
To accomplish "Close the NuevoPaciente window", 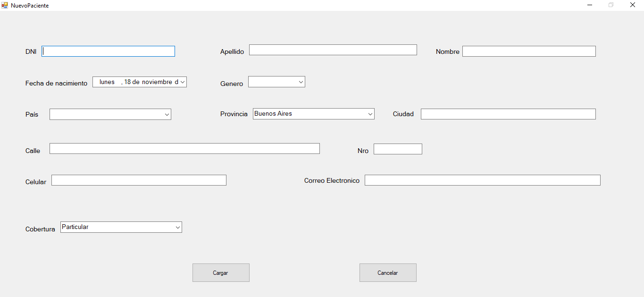I will 633,5.
